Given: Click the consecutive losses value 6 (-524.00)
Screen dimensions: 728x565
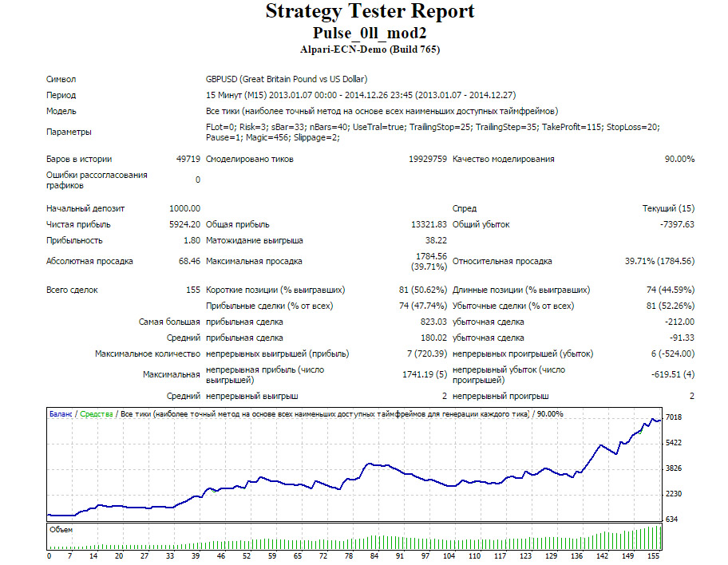Looking at the screenshot, I should click(673, 354).
